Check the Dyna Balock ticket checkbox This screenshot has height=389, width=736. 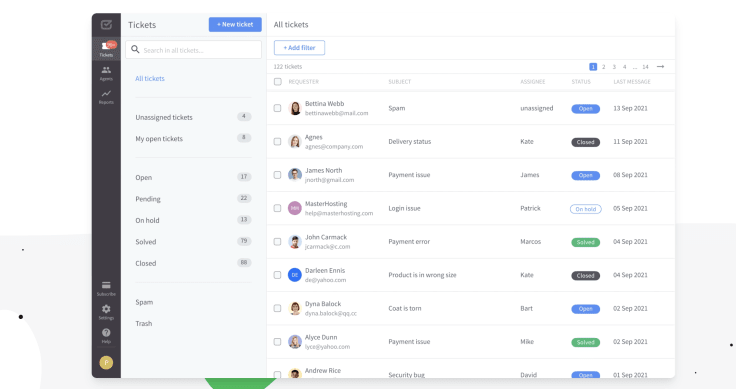[x=277, y=308]
